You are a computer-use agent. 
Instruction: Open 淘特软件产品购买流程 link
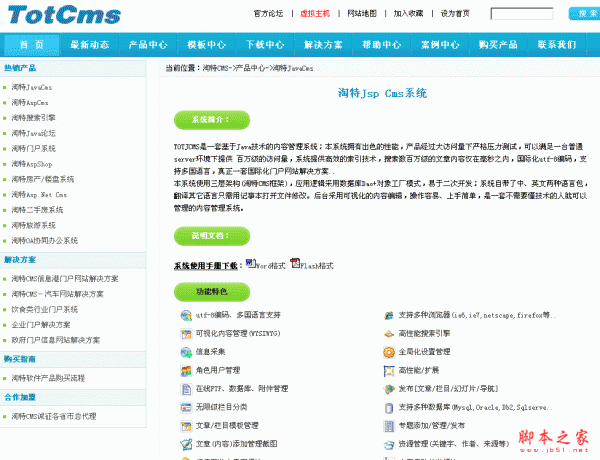(48, 378)
